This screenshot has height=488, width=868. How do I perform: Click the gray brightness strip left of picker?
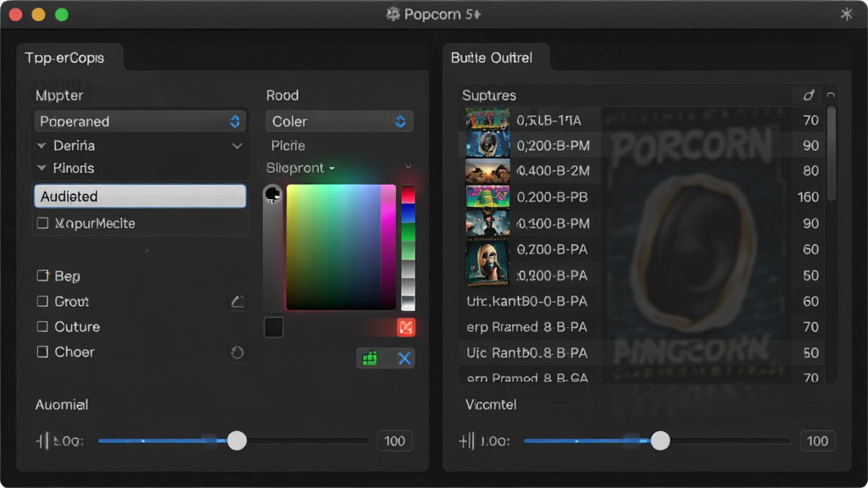click(272, 256)
